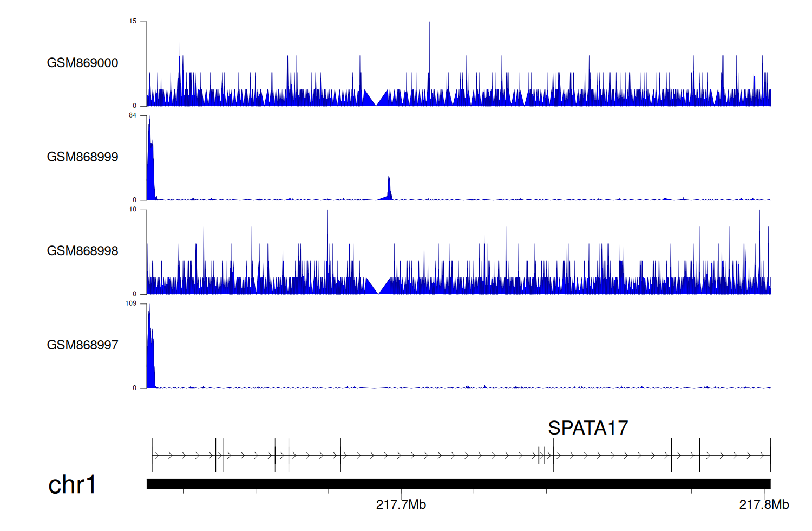Click the black chromosome ideogram bar
Screen dimensions: 812x531
[458, 484]
